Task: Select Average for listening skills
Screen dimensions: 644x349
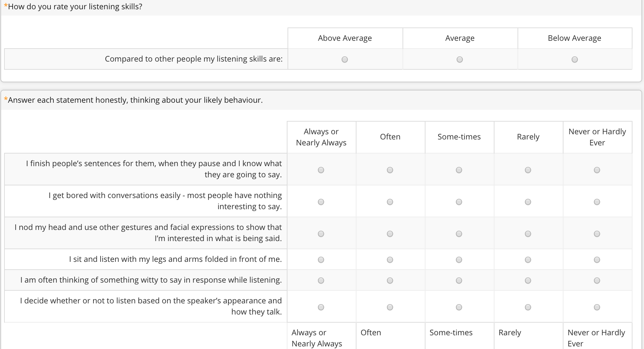Action: pyautogui.click(x=460, y=59)
